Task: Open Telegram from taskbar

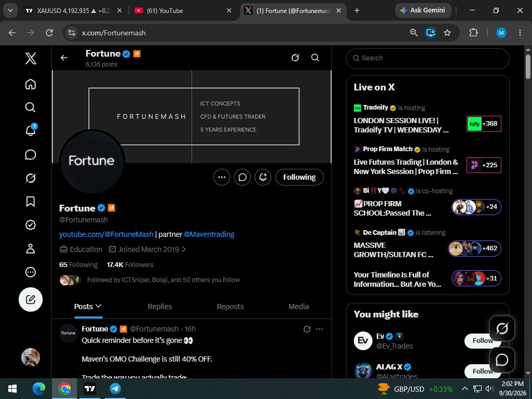Action: tap(115, 389)
